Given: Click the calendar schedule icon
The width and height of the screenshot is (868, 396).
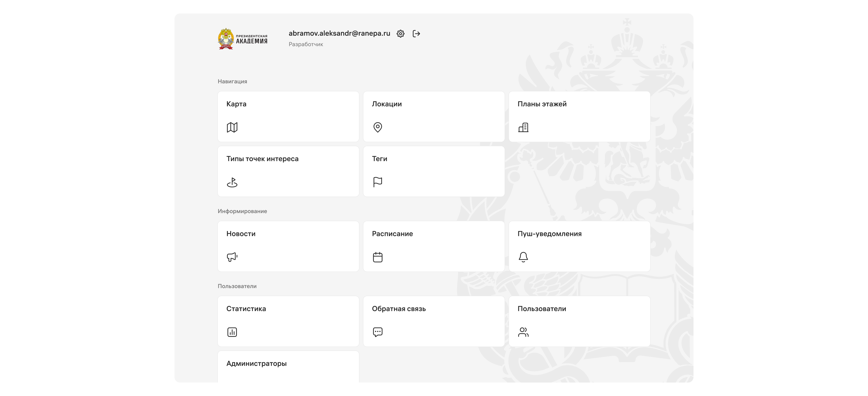Looking at the screenshot, I should [x=378, y=257].
